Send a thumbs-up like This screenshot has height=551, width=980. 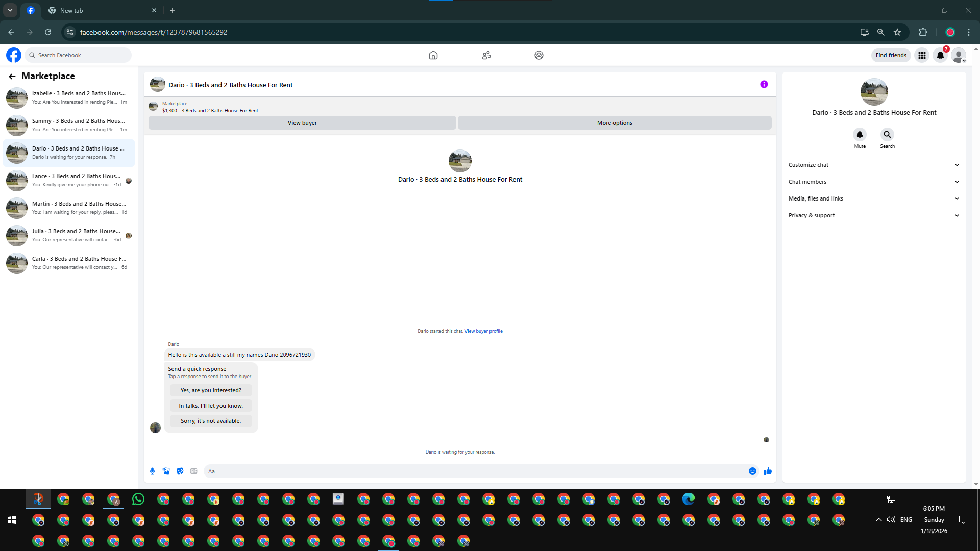tap(768, 471)
